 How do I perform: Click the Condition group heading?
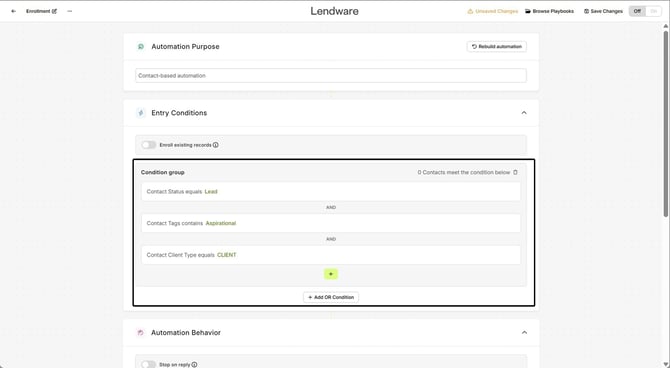[163, 172]
